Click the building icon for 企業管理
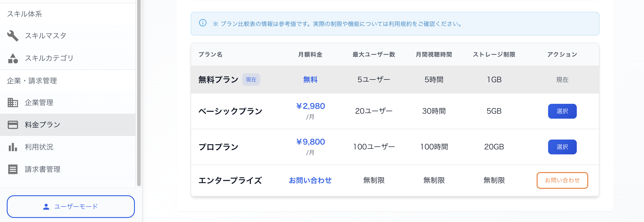 tap(13, 103)
